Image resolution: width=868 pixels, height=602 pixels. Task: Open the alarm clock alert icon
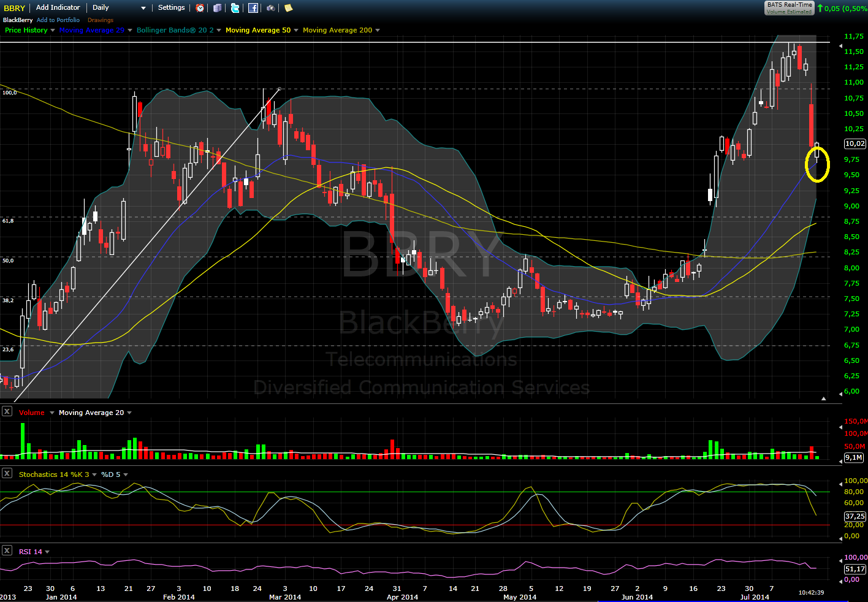(x=200, y=8)
